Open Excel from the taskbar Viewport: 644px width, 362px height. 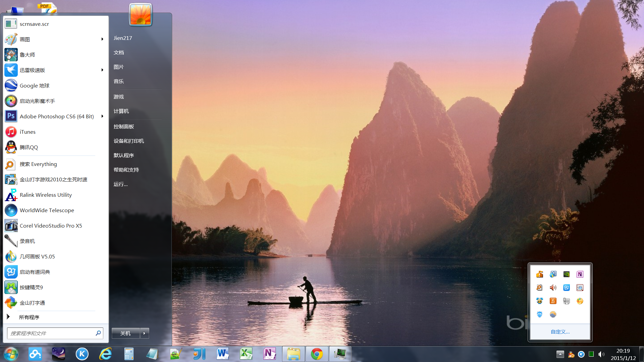click(x=246, y=354)
